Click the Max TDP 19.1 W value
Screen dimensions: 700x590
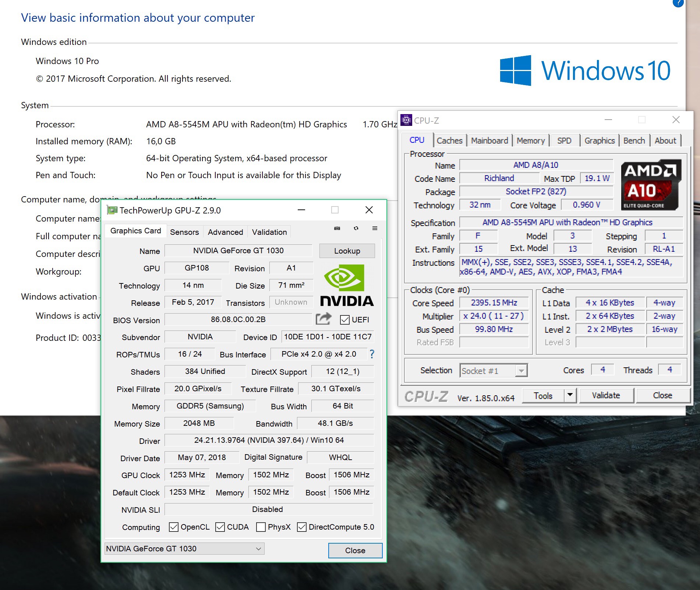pos(597,178)
